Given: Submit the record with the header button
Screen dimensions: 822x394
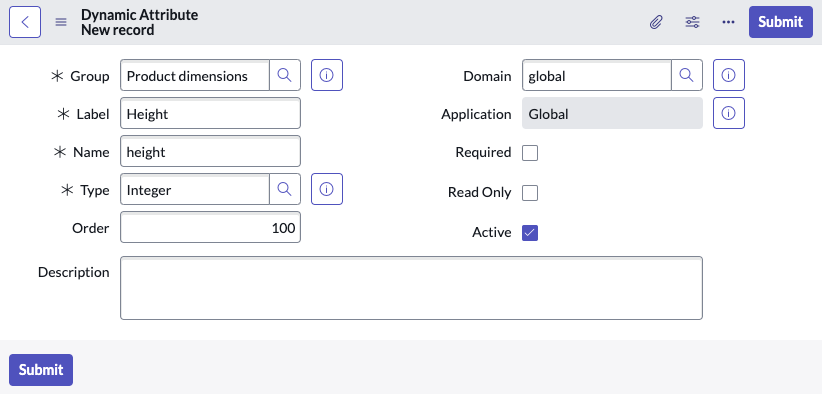Looking at the screenshot, I should [x=781, y=22].
